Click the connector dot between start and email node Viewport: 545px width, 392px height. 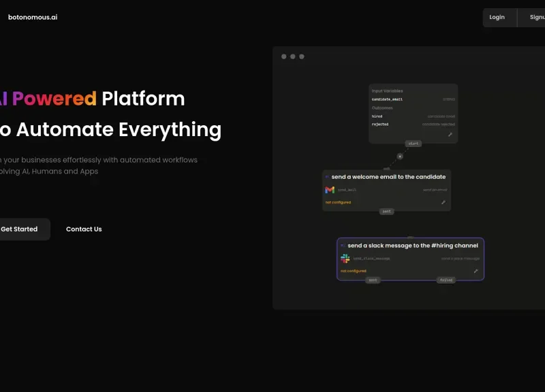click(399, 157)
